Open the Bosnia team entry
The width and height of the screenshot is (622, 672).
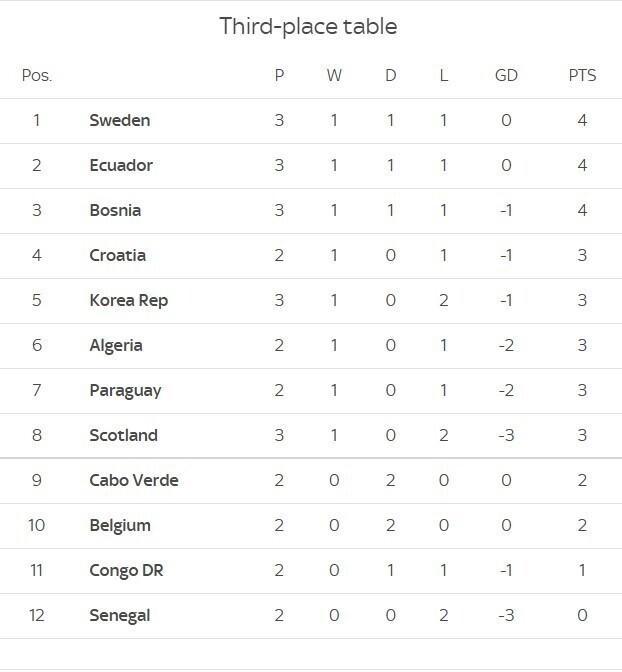tap(115, 210)
